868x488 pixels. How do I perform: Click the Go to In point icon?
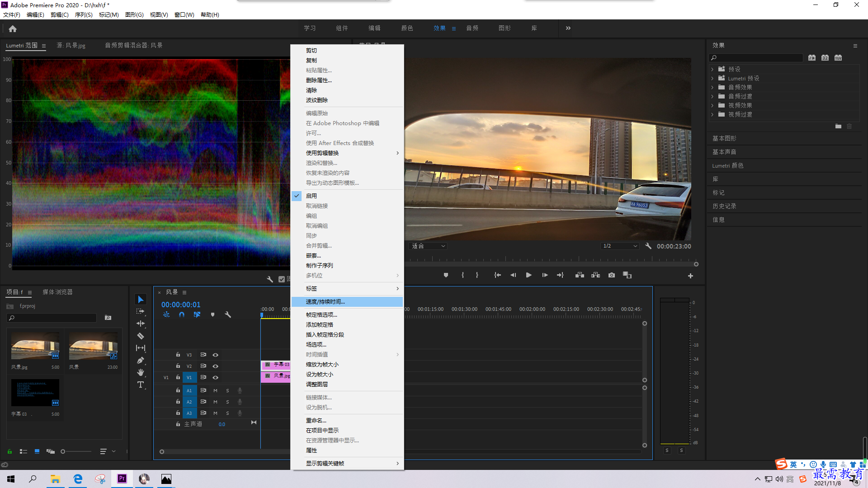tap(497, 275)
